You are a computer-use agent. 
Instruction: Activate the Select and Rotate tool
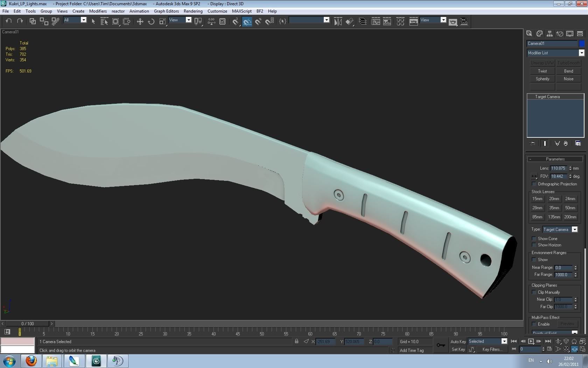151,21
